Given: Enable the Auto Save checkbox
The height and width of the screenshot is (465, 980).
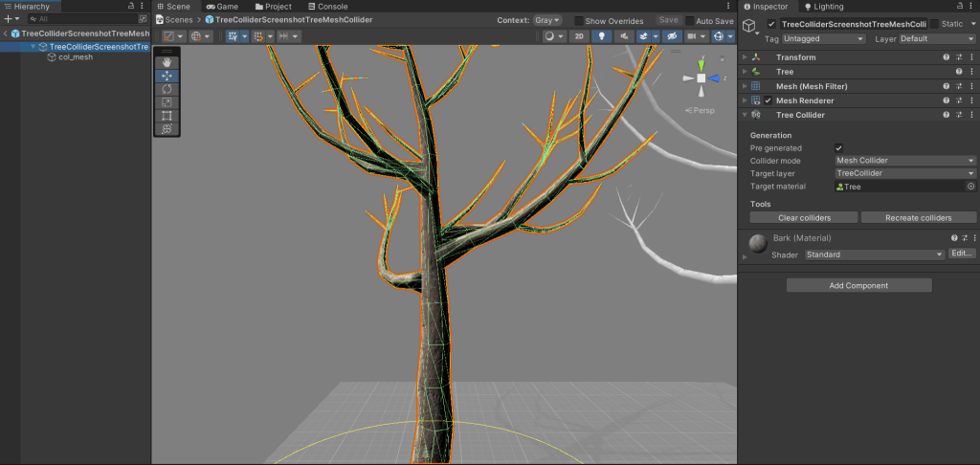Looking at the screenshot, I should tap(689, 20).
